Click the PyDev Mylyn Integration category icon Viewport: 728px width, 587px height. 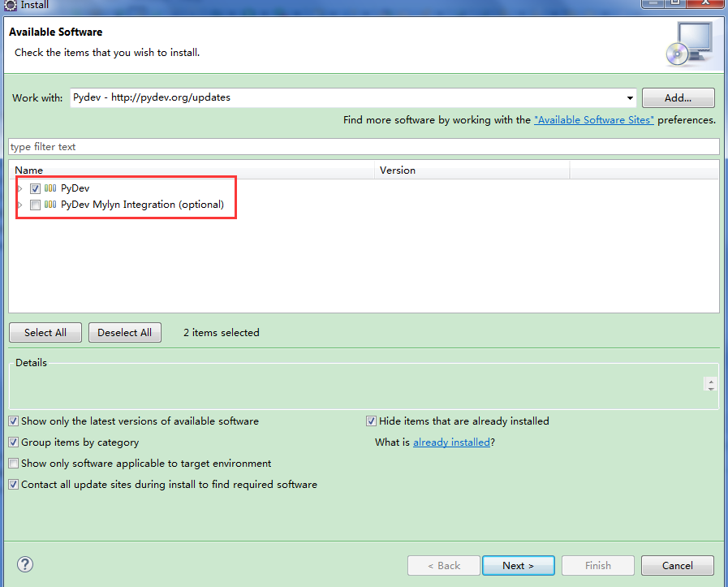coord(50,205)
